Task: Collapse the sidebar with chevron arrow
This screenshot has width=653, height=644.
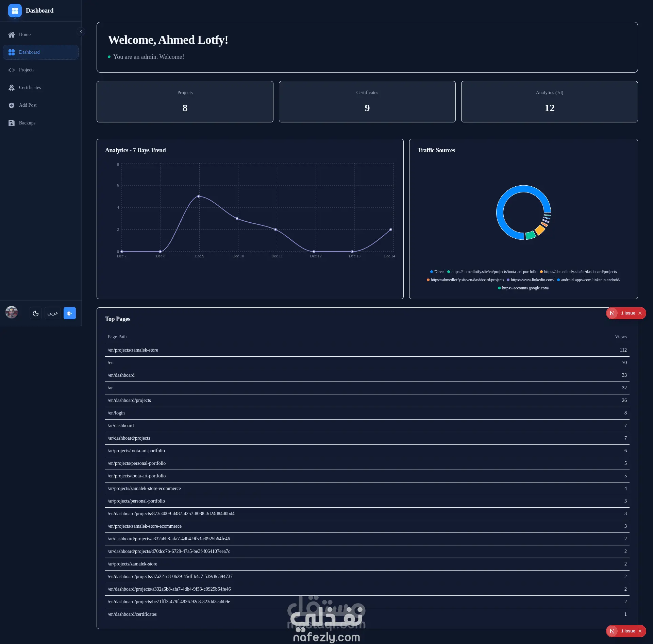Action: [81, 32]
